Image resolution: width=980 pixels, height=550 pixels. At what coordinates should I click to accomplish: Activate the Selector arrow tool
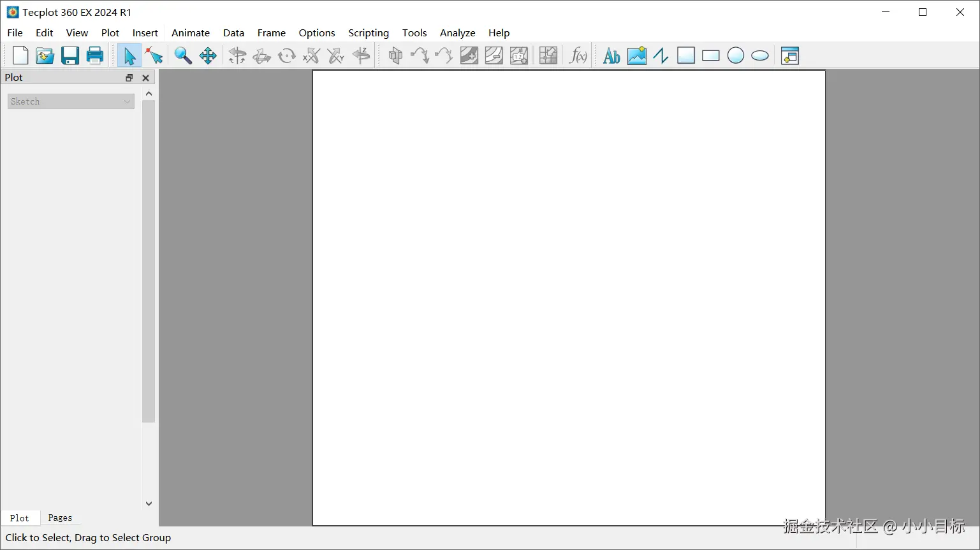click(x=129, y=56)
